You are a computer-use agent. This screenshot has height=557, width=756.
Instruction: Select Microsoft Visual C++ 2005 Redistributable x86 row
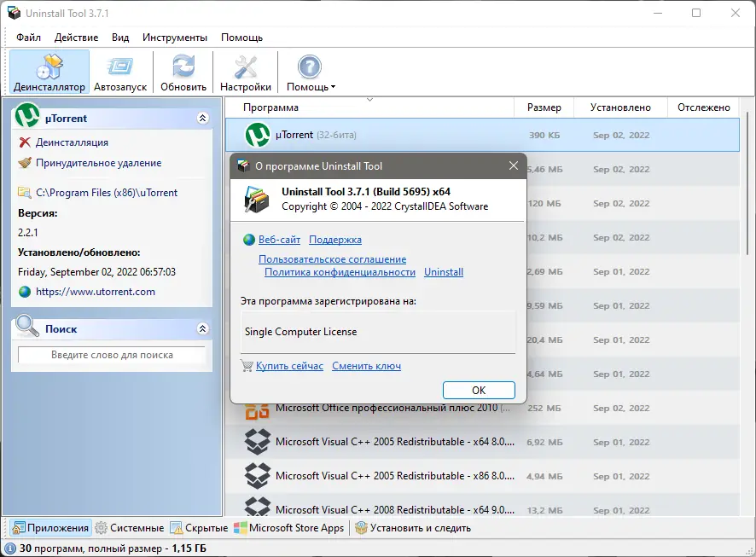pyautogui.click(x=482, y=476)
